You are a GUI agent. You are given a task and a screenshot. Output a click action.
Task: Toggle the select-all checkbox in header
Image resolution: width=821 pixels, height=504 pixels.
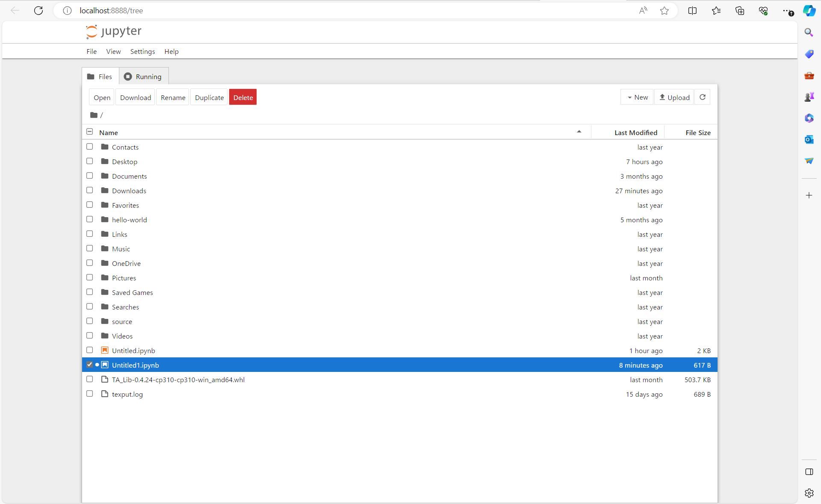click(89, 132)
